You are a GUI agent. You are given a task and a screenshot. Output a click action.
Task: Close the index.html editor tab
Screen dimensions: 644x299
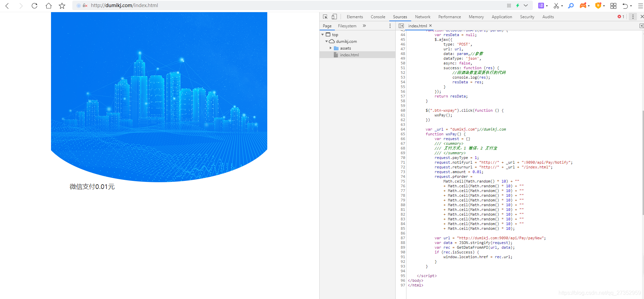pos(430,26)
